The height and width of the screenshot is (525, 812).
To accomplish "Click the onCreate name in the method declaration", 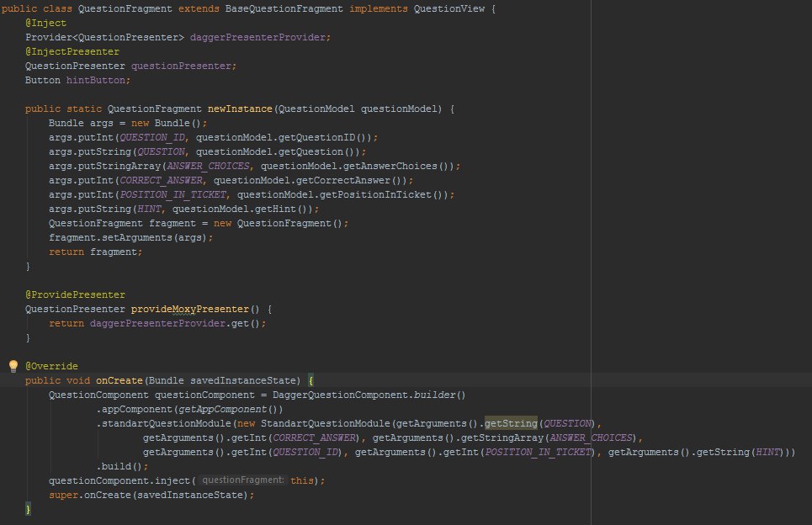I will [x=119, y=380].
